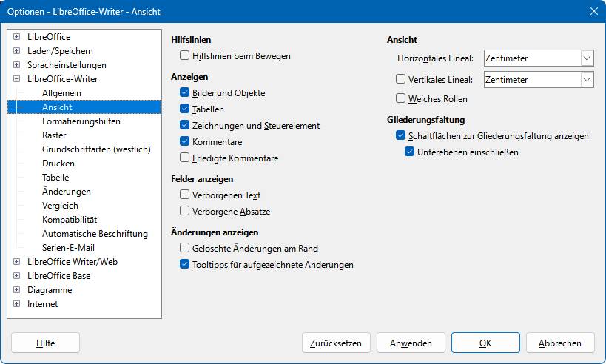Check Verborgenen Text field option

point(185,195)
